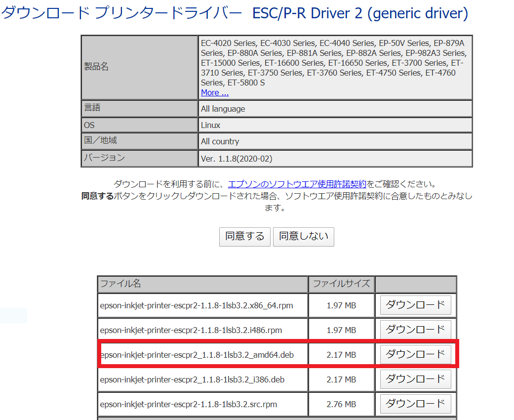Viewport: 514px width, 420px height.
Task: Click the 言語 row label
Action: click(x=92, y=108)
